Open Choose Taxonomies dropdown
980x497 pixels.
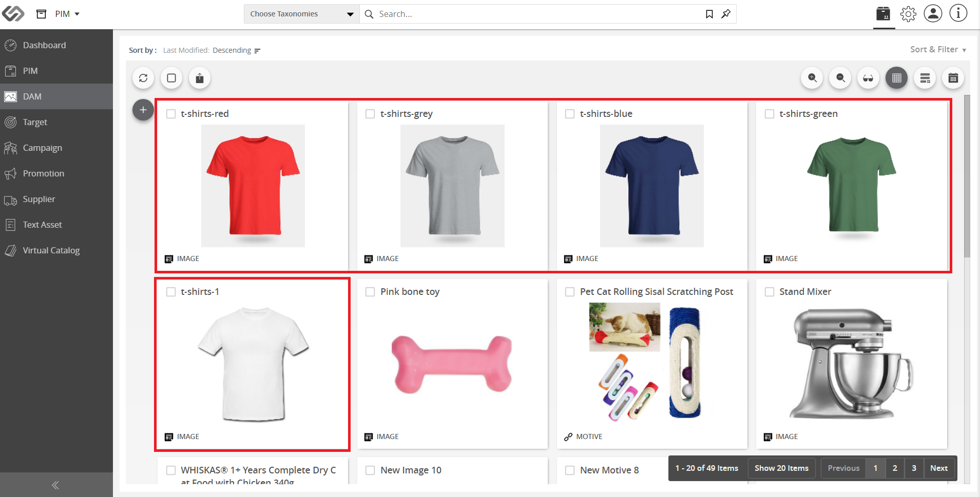(x=302, y=14)
